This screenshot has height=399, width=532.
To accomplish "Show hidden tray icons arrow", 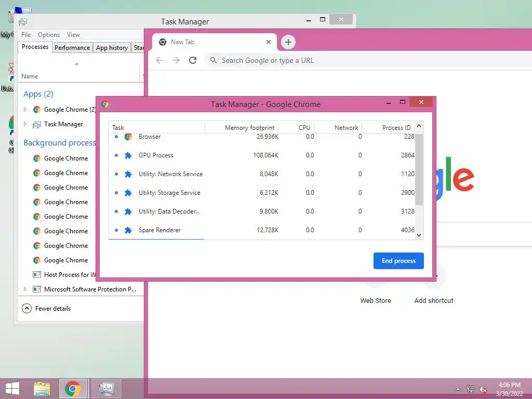I will 458,389.
